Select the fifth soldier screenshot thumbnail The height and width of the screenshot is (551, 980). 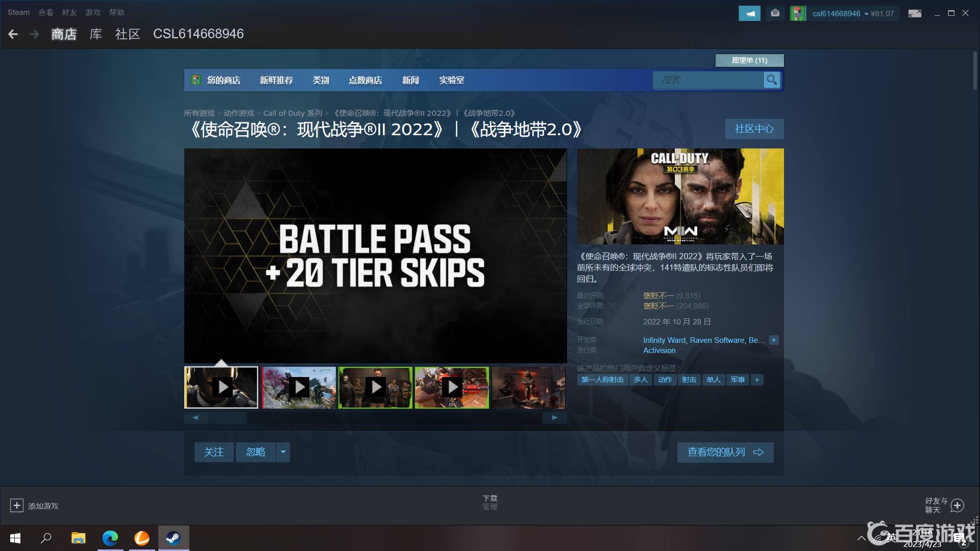pos(529,388)
